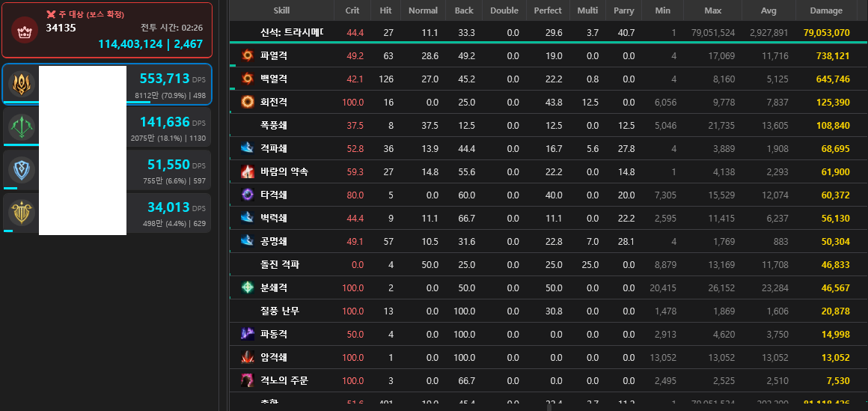The height and width of the screenshot is (411, 868).
Task: Click the 파열격 skill icon
Action: 248,55
